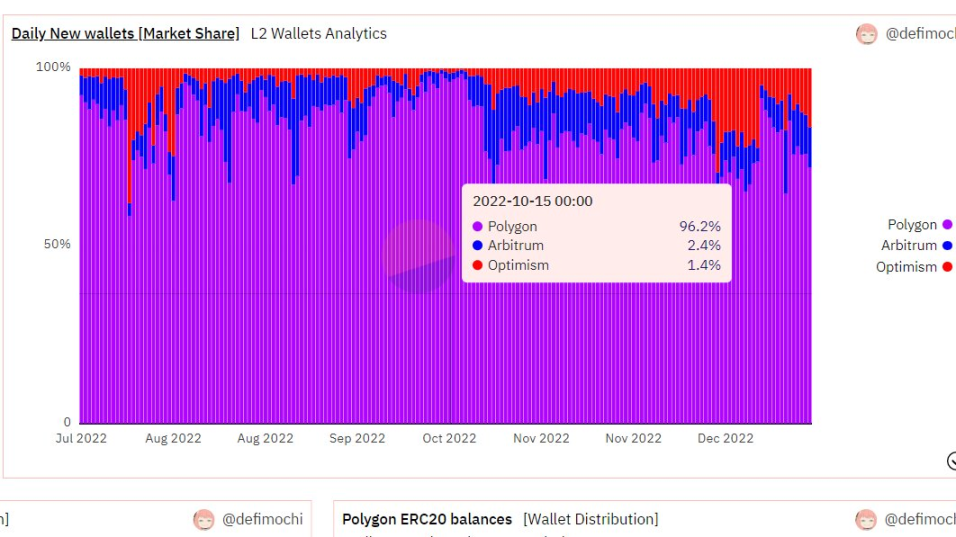Screen dimensions: 956x537
Task: Click the red Optimism legend dot
Action: 947,267
